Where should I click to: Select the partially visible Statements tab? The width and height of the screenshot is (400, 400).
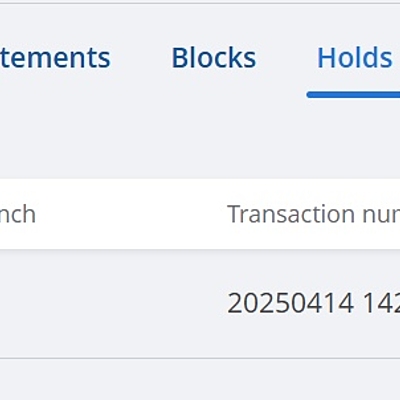pyautogui.click(x=55, y=58)
